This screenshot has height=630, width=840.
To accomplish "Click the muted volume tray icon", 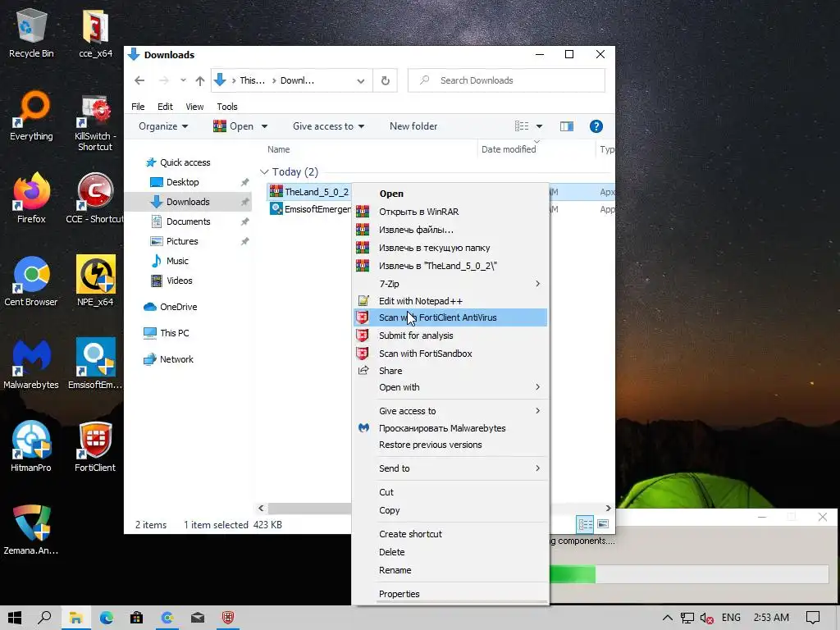I will (706, 619).
